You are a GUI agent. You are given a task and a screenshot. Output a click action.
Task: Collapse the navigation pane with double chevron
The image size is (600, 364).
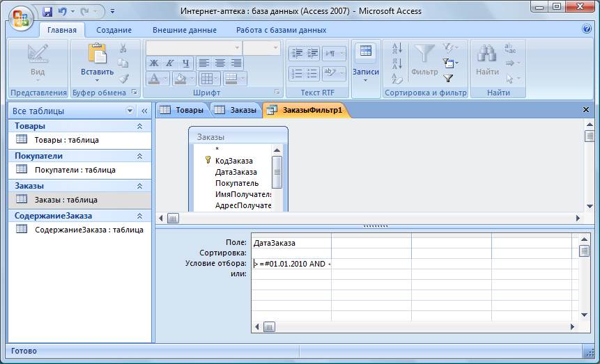point(144,111)
